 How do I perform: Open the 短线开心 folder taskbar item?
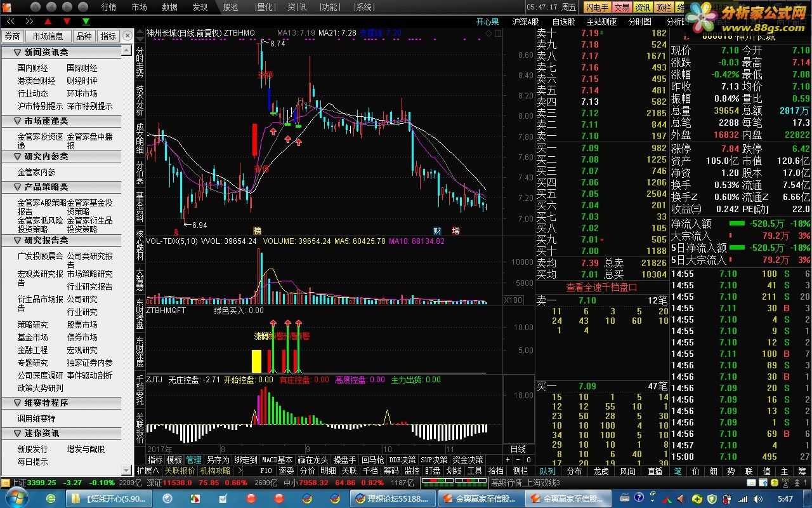[108, 498]
